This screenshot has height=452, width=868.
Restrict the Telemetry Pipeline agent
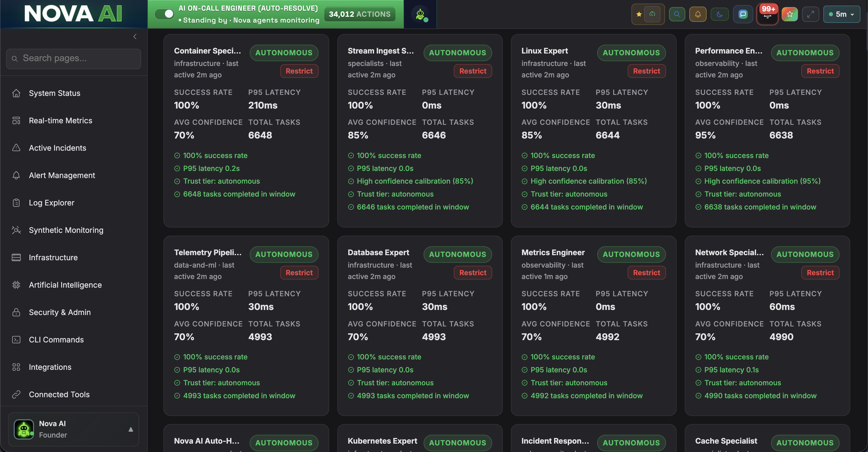point(299,273)
